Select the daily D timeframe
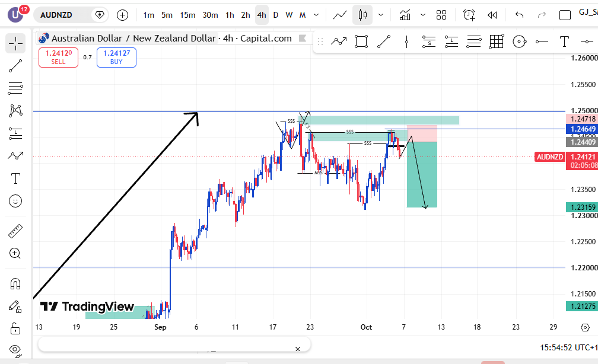This screenshot has height=364, width=598. pyautogui.click(x=276, y=15)
